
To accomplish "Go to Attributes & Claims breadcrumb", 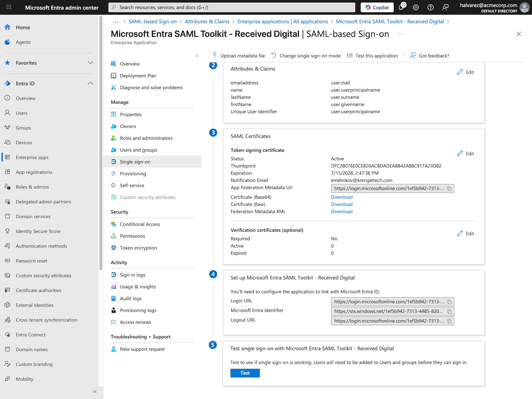I will (207, 22).
